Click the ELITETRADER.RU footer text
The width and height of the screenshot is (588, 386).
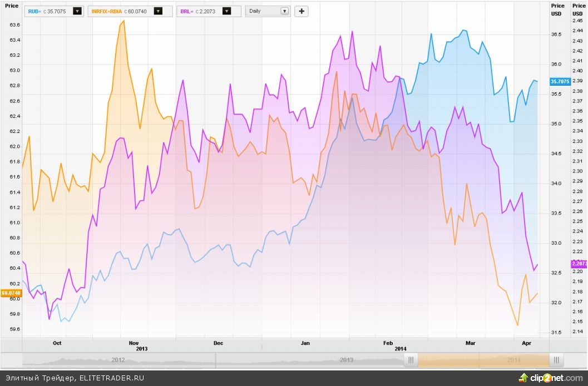pyautogui.click(x=111, y=378)
